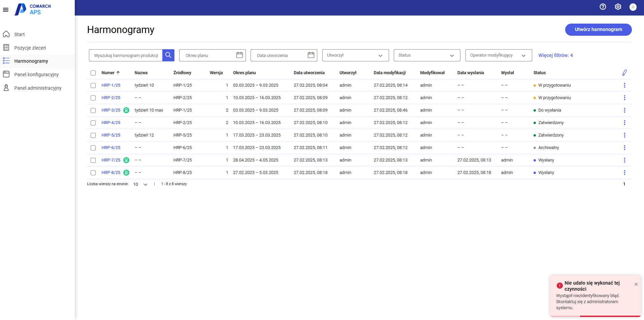Open three-dot menu for HRP-3/25 row
The height and width of the screenshot is (320, 644).
tap(624, 110)
